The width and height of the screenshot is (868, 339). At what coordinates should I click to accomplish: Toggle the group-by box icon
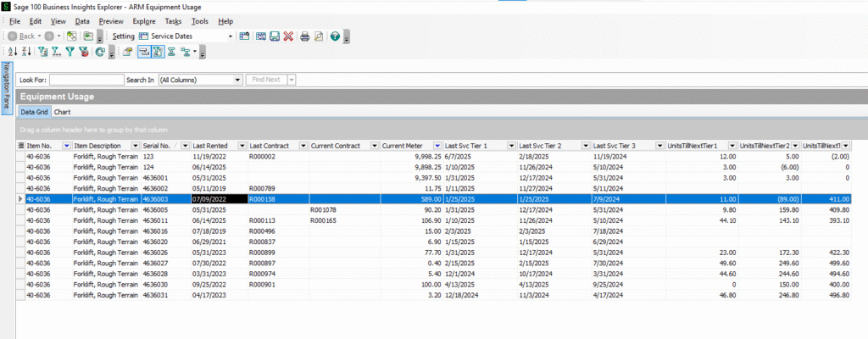coord(144,52)
